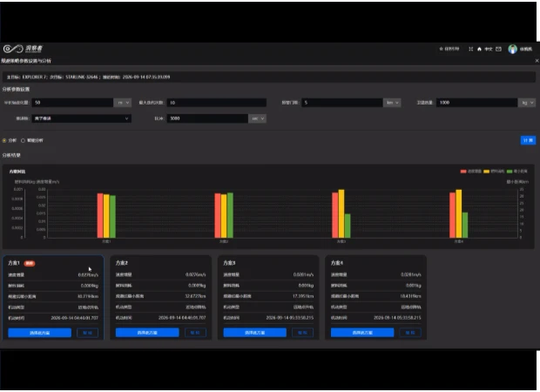
Task: Toggle the yellow legend series
Action: coord(494,172)
